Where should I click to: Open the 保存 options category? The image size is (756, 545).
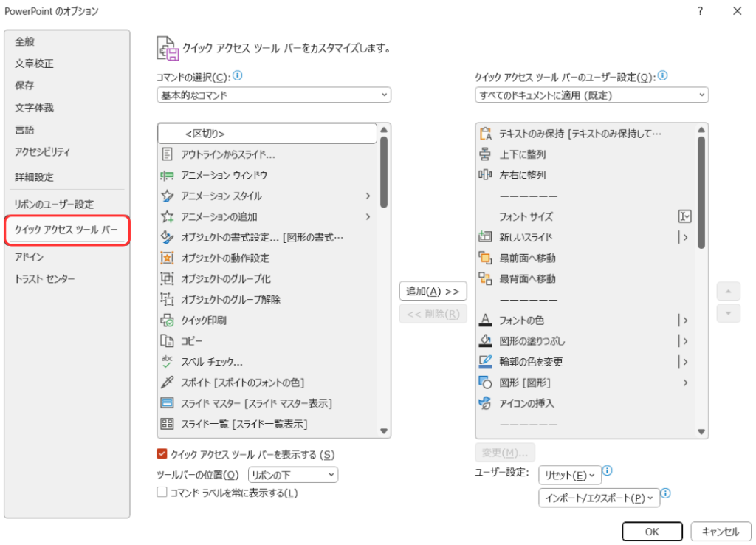67,86
